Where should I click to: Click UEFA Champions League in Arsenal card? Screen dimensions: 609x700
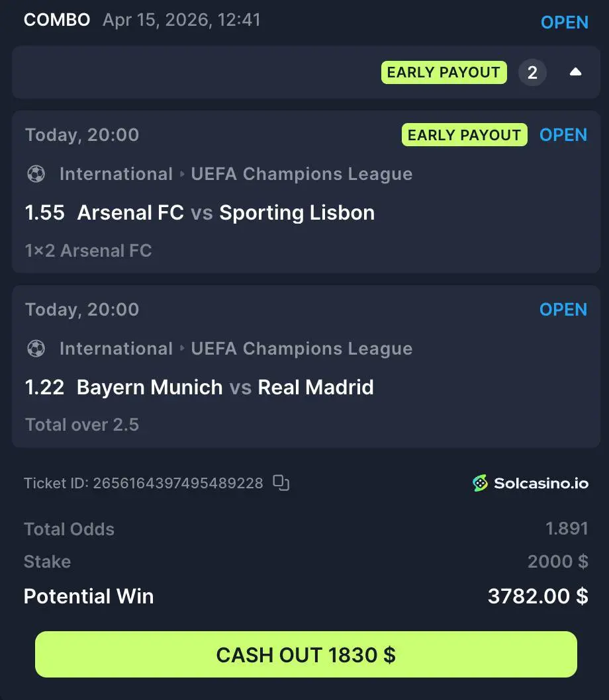302,173
